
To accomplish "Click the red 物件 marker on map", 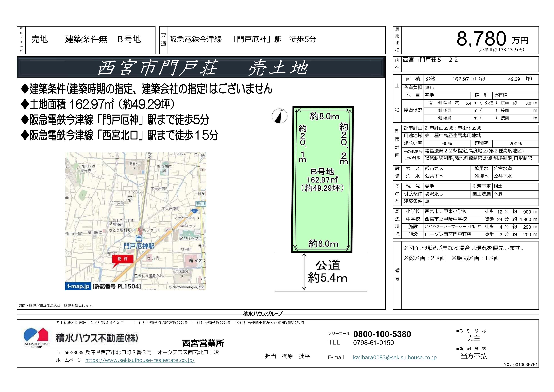I will pyautogui.click(x=123, y=259).
